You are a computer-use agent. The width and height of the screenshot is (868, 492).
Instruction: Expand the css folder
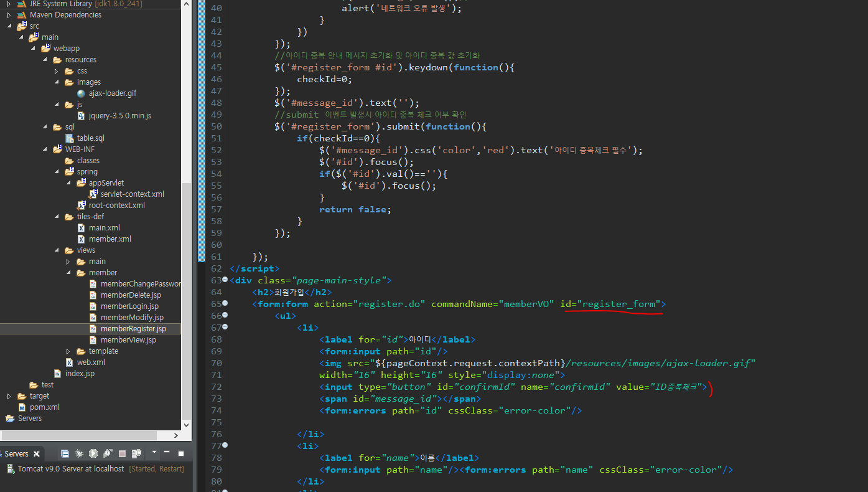click(56, 71)
